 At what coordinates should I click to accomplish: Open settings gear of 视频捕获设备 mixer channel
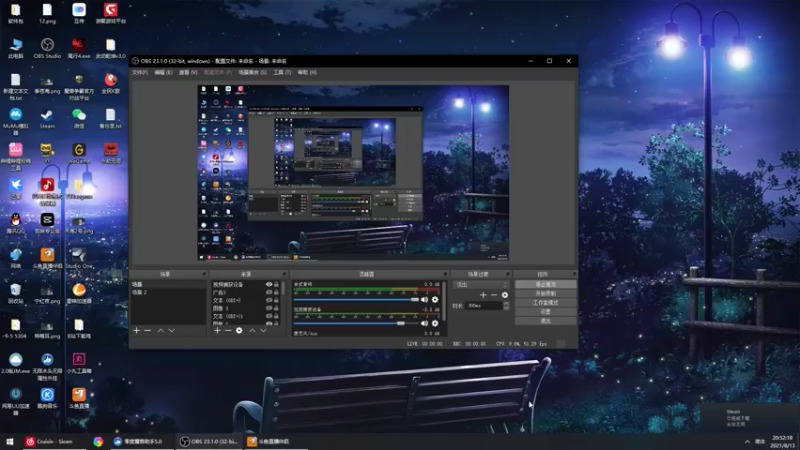coord(435,323)
